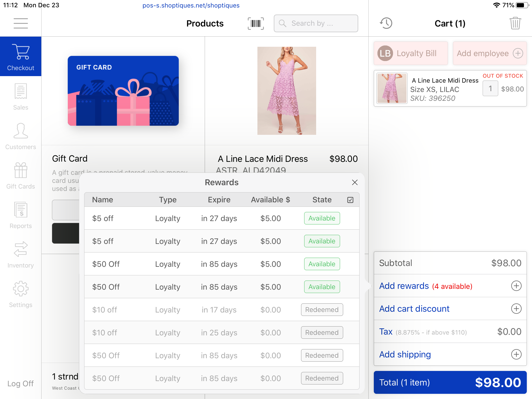Tap the battery status icon
The image size is (532, 399).
pyautogui.click(x=522, y=5)
